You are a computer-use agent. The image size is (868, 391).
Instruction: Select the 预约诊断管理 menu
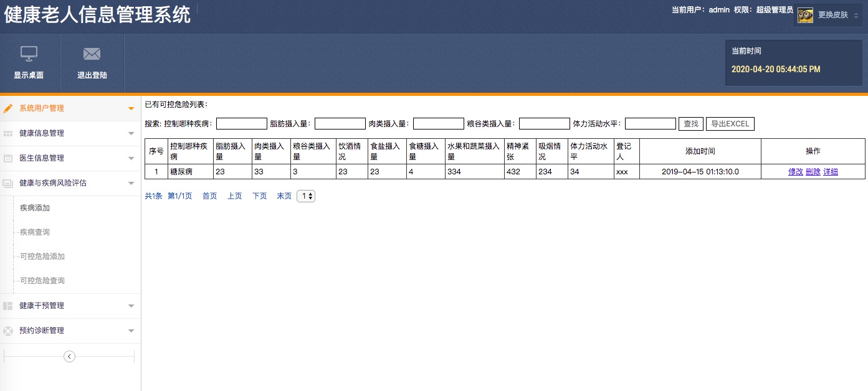click(42, 331)
